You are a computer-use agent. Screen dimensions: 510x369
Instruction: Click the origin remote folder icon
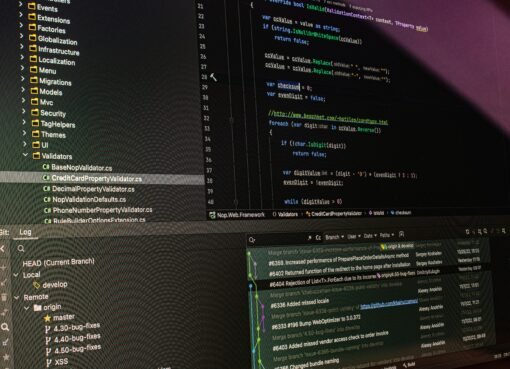coord(38,307)
